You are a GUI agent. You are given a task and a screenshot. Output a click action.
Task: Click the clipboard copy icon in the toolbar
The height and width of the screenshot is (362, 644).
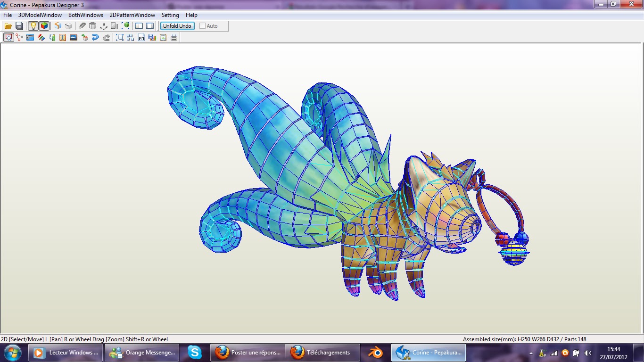pos(163,37)
